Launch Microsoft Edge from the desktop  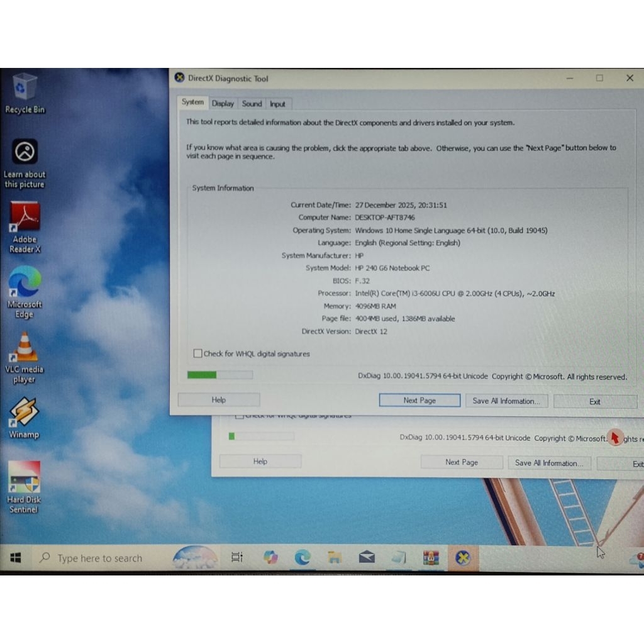[25, 282]
